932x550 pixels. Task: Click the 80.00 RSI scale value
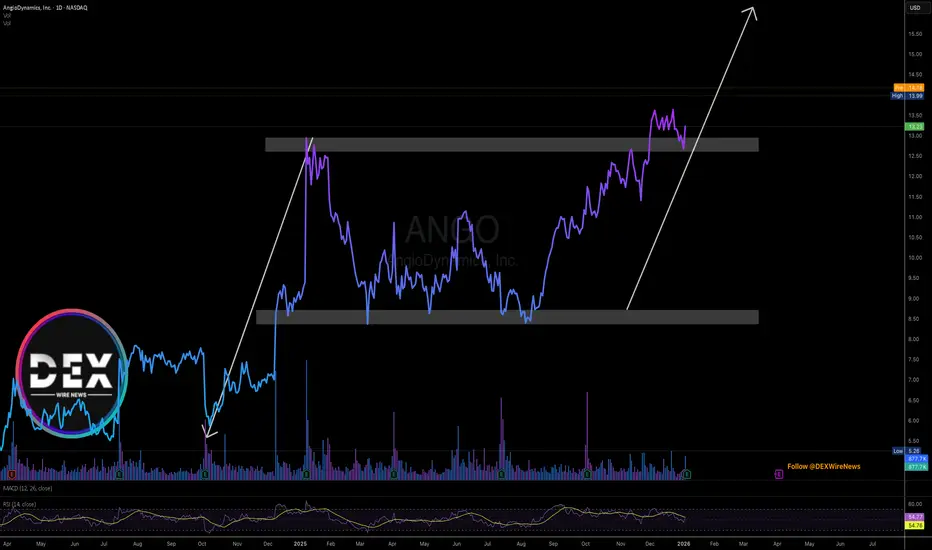[915, 504]
